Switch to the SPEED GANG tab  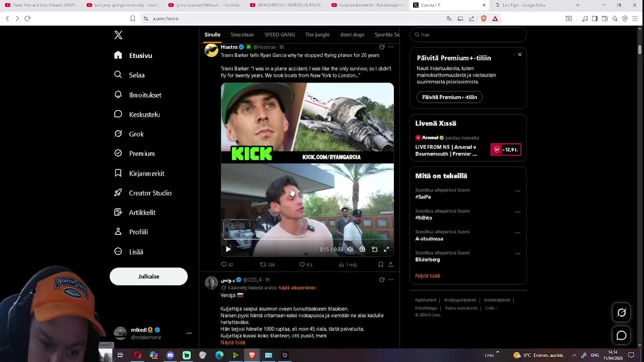[x=280, y=35]
